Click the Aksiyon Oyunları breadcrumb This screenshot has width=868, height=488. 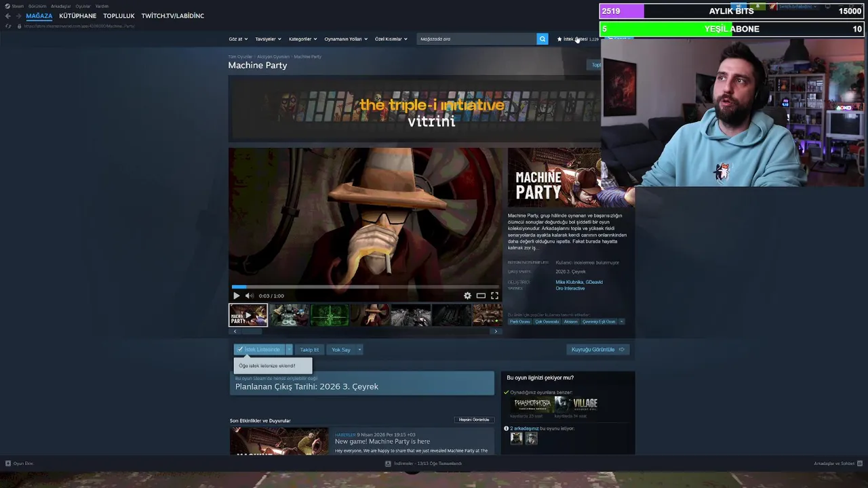pos(273,56)
